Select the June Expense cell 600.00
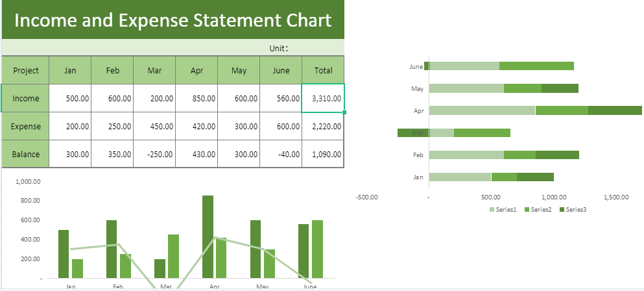Image resolution: width=644 pixels, height=291 pixels. pyautogui.click(x=281, y=127)
